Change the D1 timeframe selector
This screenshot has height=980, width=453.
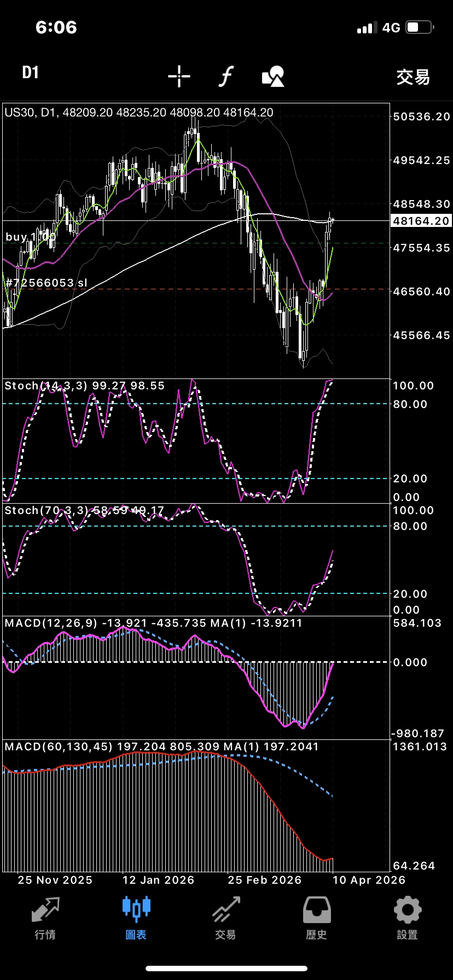31,73
